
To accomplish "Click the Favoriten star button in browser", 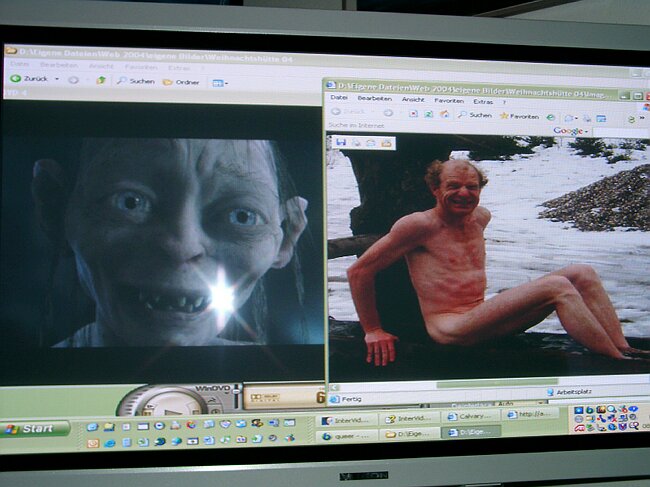I will pyautogui.click(x=519, y=116).
